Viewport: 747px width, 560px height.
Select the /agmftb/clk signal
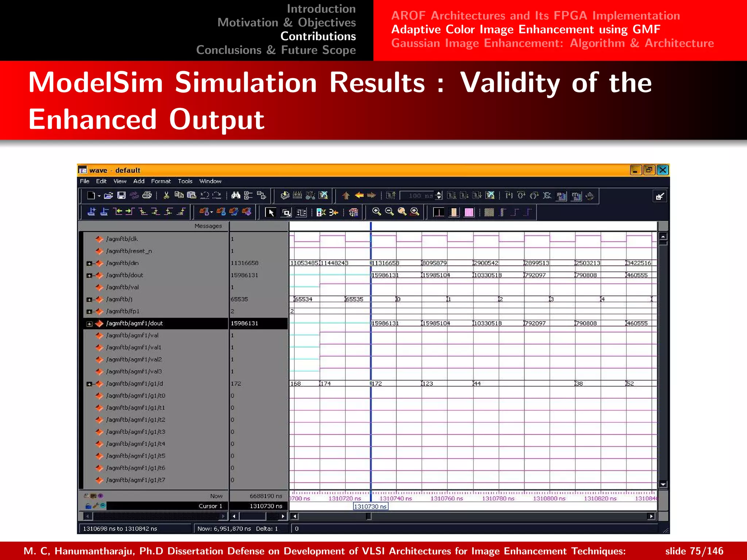click(x=122, y=239)
